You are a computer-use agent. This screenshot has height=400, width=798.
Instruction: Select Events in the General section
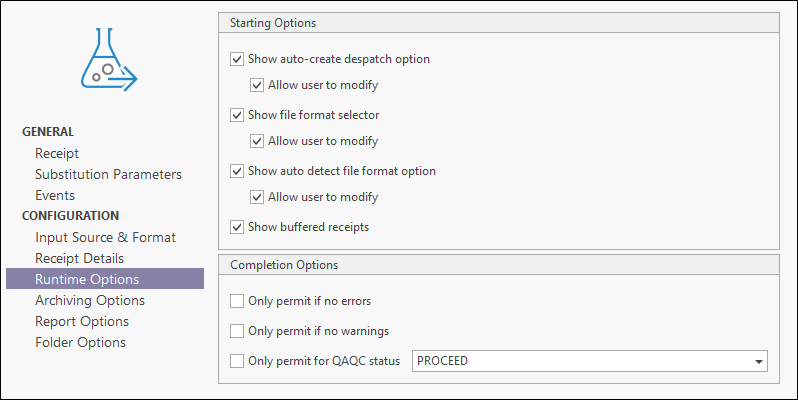click(55, 195)
